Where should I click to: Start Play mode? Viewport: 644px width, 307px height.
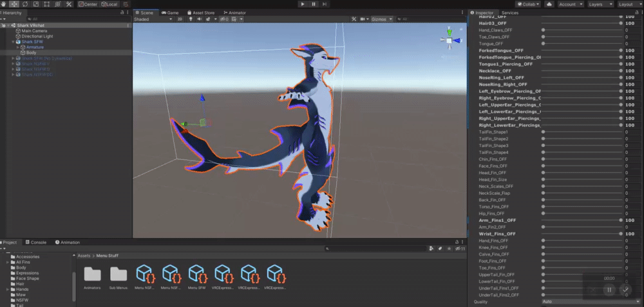(x=303, y=4)
